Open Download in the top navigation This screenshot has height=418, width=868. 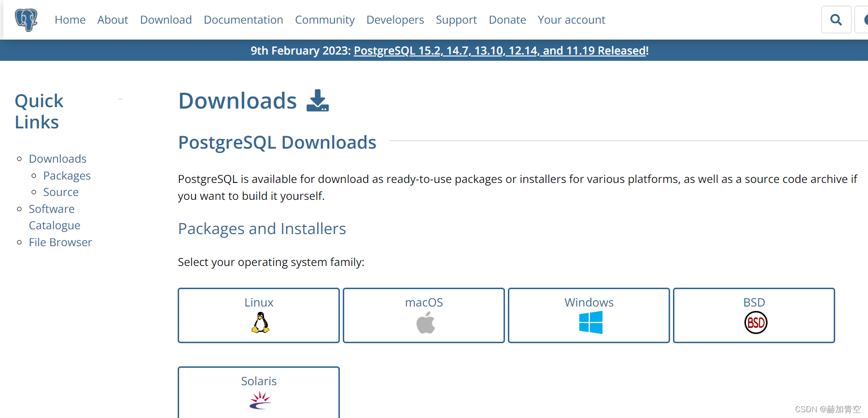(x=166, y=20)
